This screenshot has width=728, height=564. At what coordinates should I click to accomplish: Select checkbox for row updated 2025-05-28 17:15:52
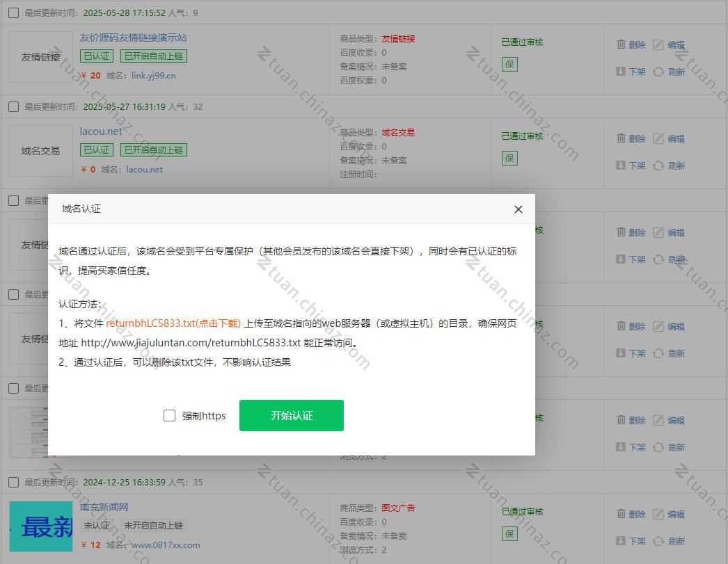pos(13,13)
